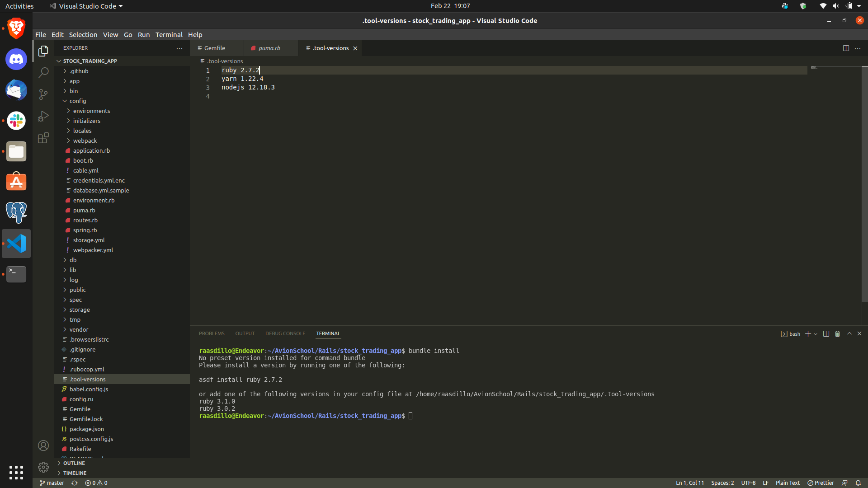Click the feedback icon in status bar
The image size is (868, 488).
(844, 483)
